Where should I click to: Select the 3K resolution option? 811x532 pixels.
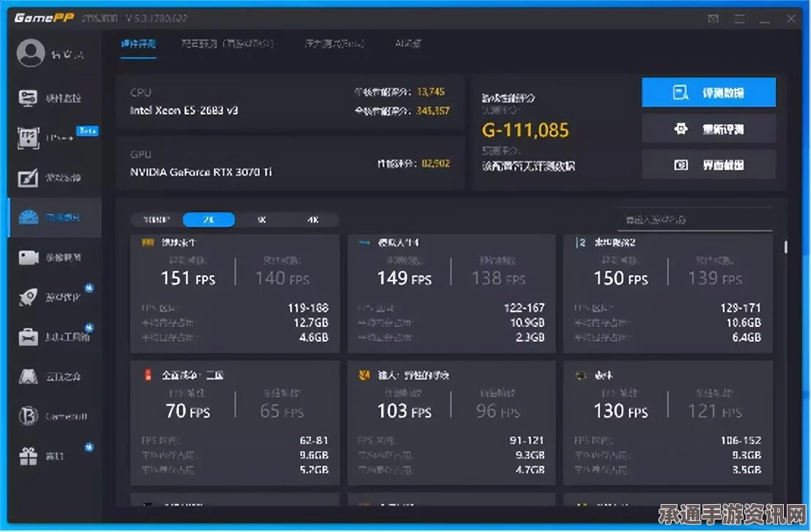262,220
